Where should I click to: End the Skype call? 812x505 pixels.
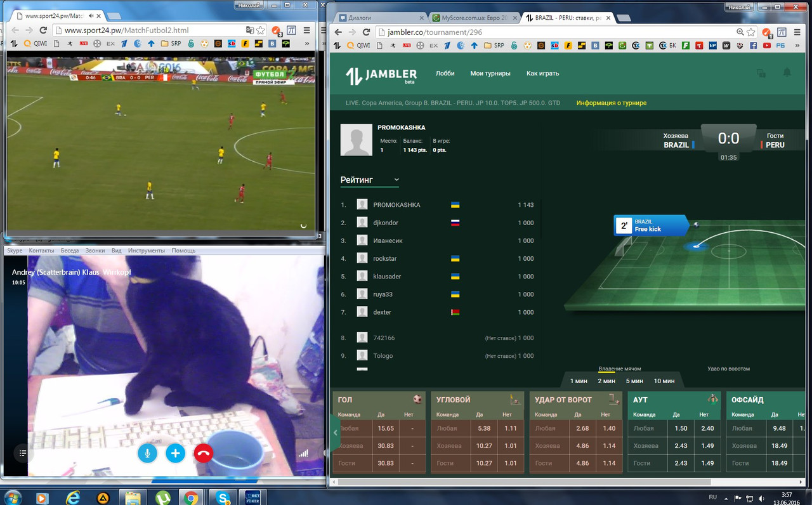(x=204, y=453)
